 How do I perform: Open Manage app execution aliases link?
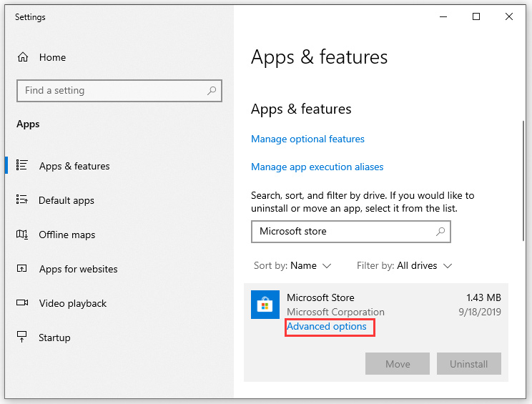point(317,167)
